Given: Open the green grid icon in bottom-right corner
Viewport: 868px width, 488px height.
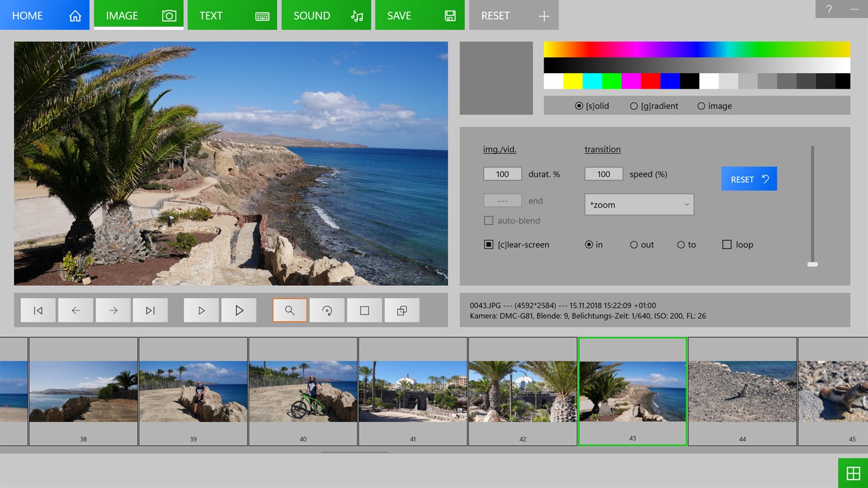Looking at the screenshot, I should pos(853,473).
